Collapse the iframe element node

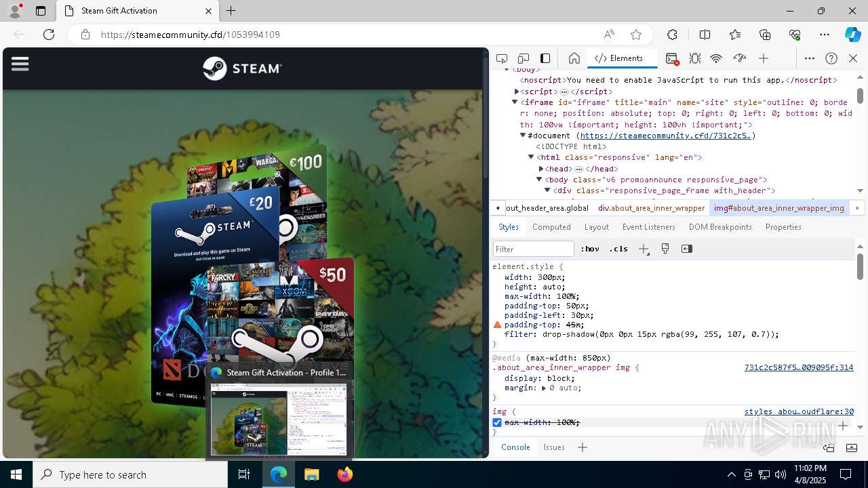(515, 102)
